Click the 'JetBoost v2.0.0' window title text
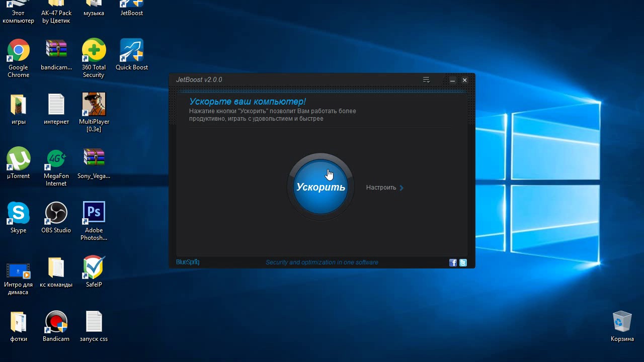The width and height of the screenshot is (644, 362). 199,80
